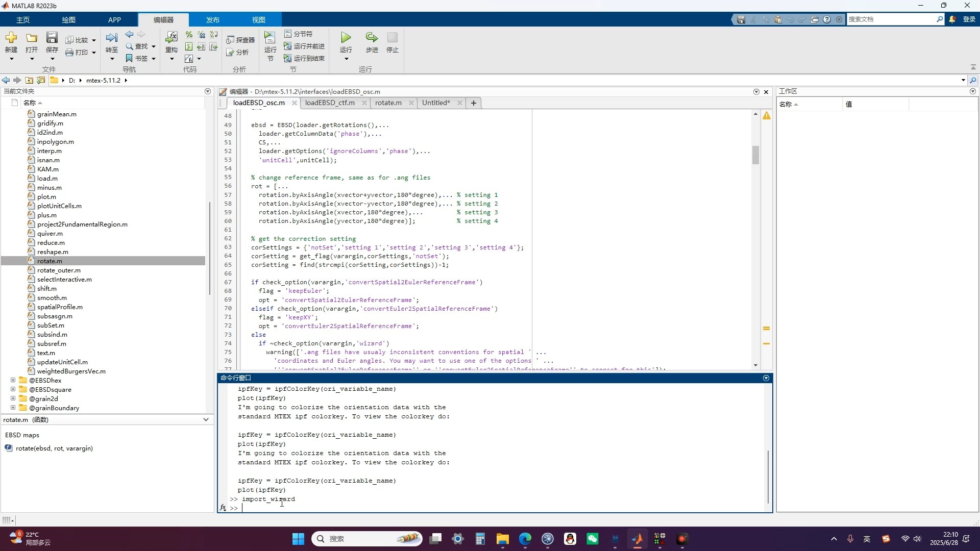Insert comment with the green percent icon
The image size is (980, 551).
click(x=189, y=35)
